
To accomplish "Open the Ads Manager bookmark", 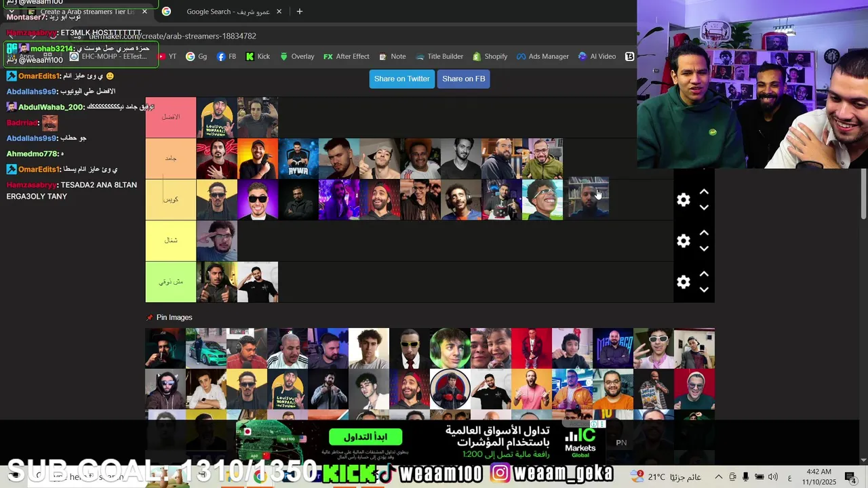I will click(542, 56).
